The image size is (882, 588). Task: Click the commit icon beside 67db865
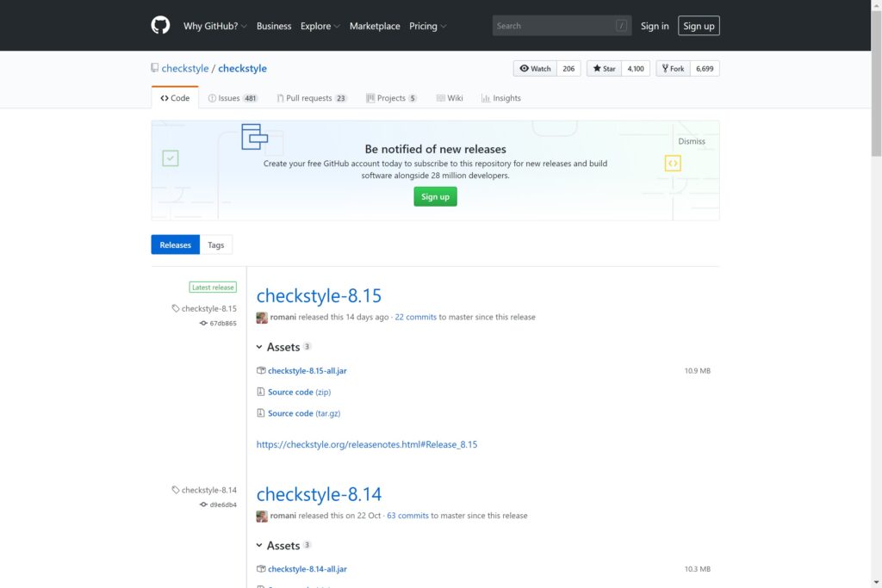click(x=203, y=323)
